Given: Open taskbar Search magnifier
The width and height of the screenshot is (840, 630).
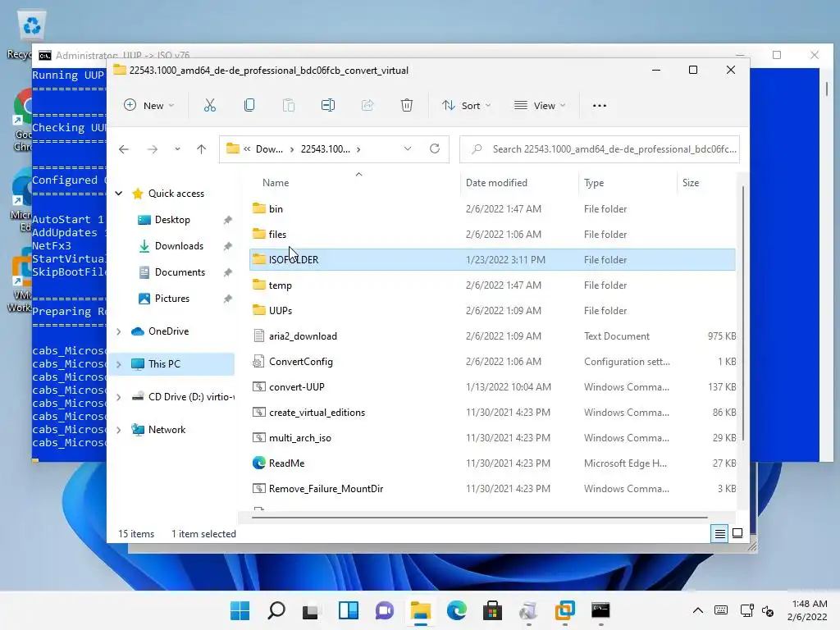Looking at the screenshot, I should click(x=276, y=610).
